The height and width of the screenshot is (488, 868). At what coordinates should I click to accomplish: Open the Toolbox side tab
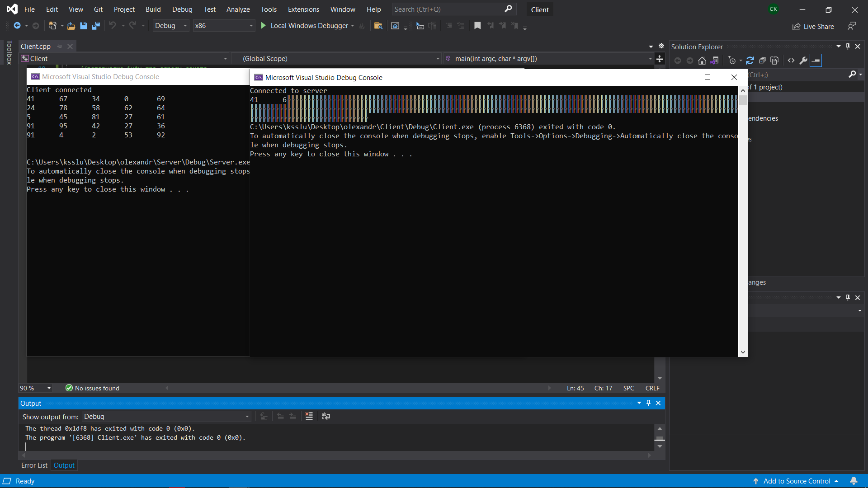click(x=9, y=52)
